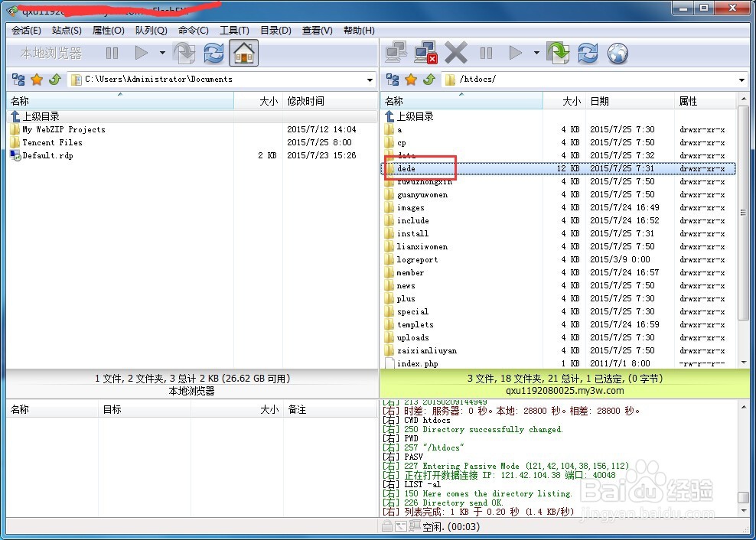756x540 pixels.
Task: Click the remote pane play transfer button
Action: point(516,53)
